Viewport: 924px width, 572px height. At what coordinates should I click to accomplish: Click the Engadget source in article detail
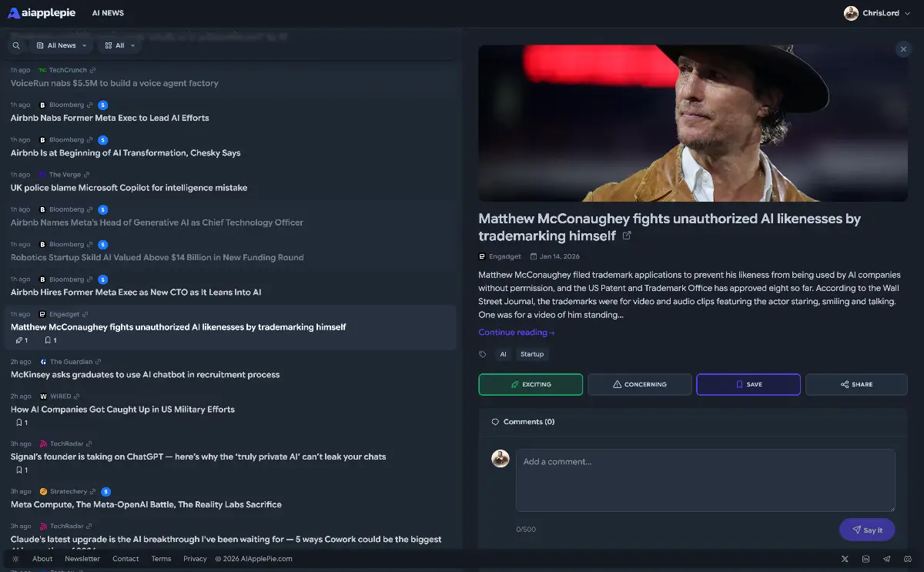tap(500, 256)
